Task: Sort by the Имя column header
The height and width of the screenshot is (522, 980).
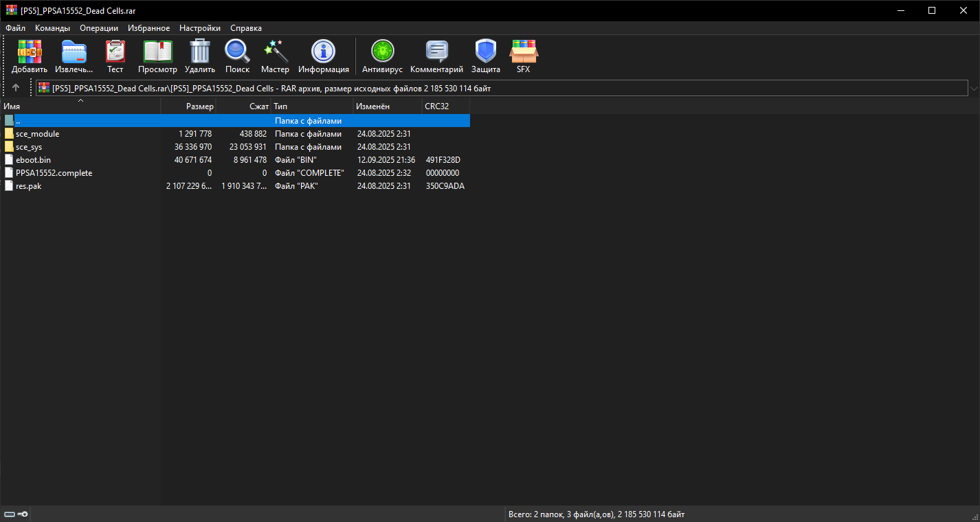Action: click(80, 106)
